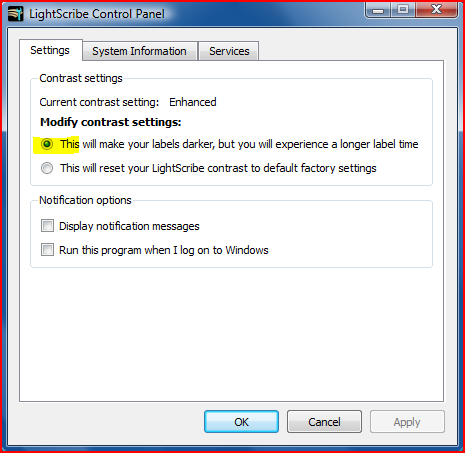Click the LightScribe app icon in title bar

coord(16,14)
